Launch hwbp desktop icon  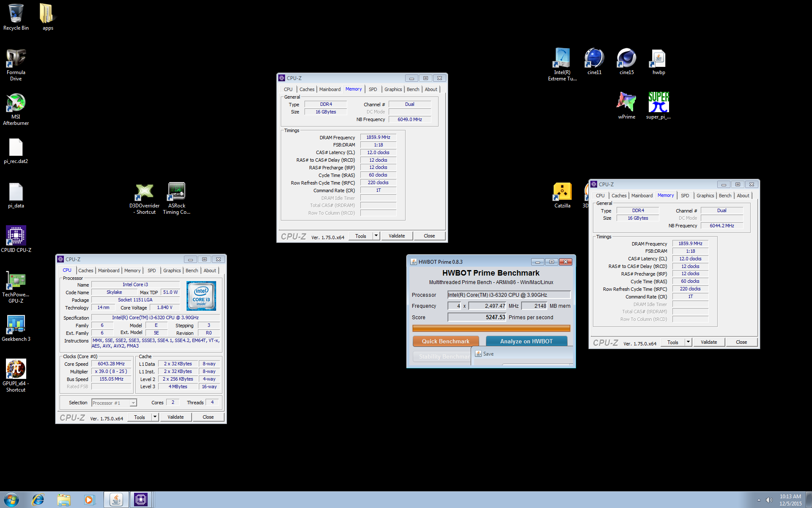[x=658, y=61]
